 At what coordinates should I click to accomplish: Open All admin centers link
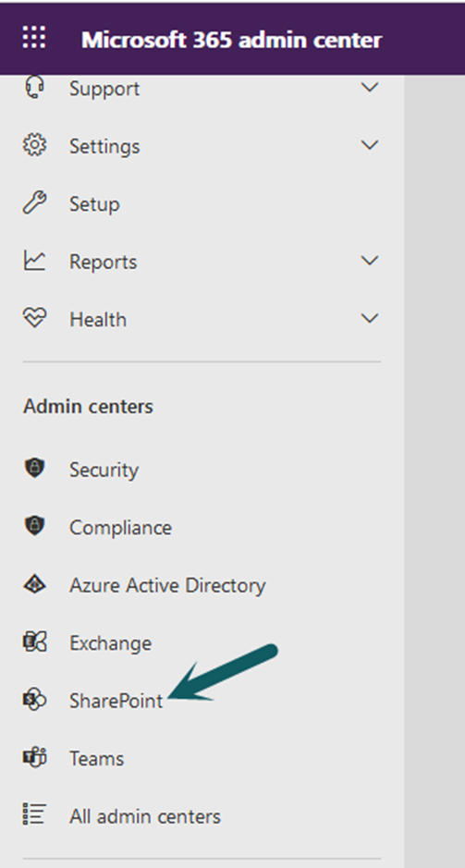(x=145, y=816)
